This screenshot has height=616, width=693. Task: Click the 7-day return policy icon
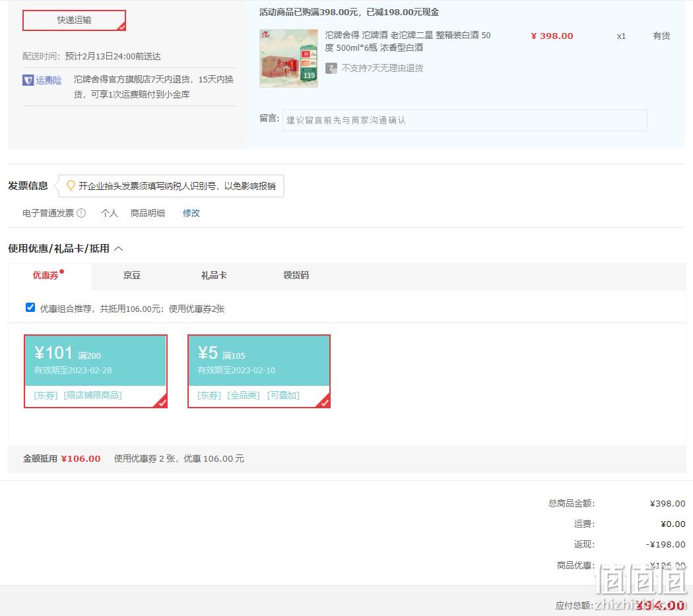tap(331, 68)
